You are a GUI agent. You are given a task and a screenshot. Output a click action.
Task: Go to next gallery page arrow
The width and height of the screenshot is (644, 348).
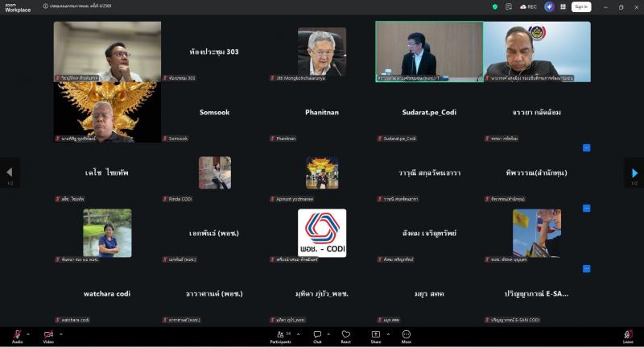pyautogui.click(x=634, y=172)
